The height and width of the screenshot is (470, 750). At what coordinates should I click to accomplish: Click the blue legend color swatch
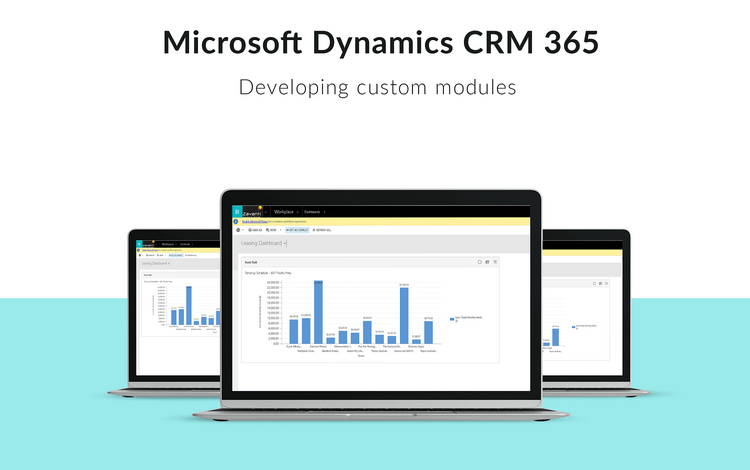(450, 317)
